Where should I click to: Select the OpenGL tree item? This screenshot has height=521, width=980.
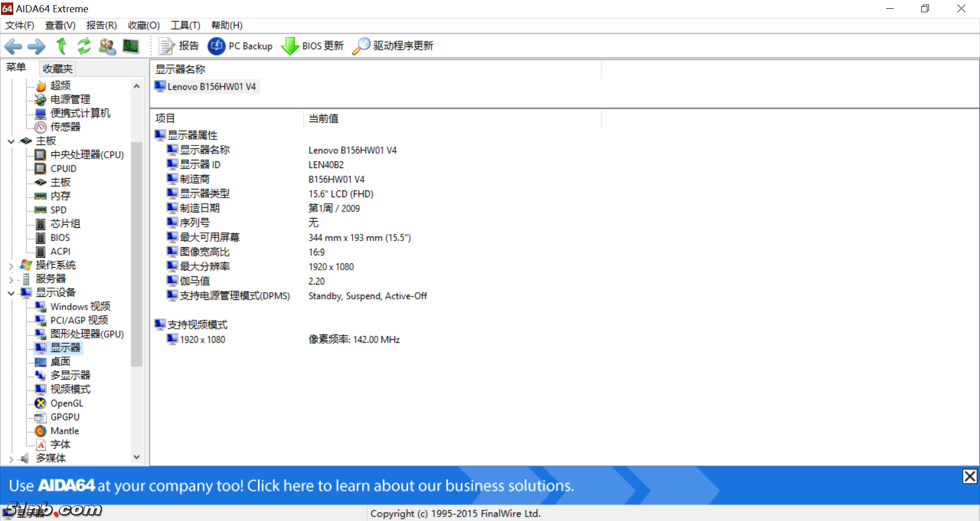[66, 404]
